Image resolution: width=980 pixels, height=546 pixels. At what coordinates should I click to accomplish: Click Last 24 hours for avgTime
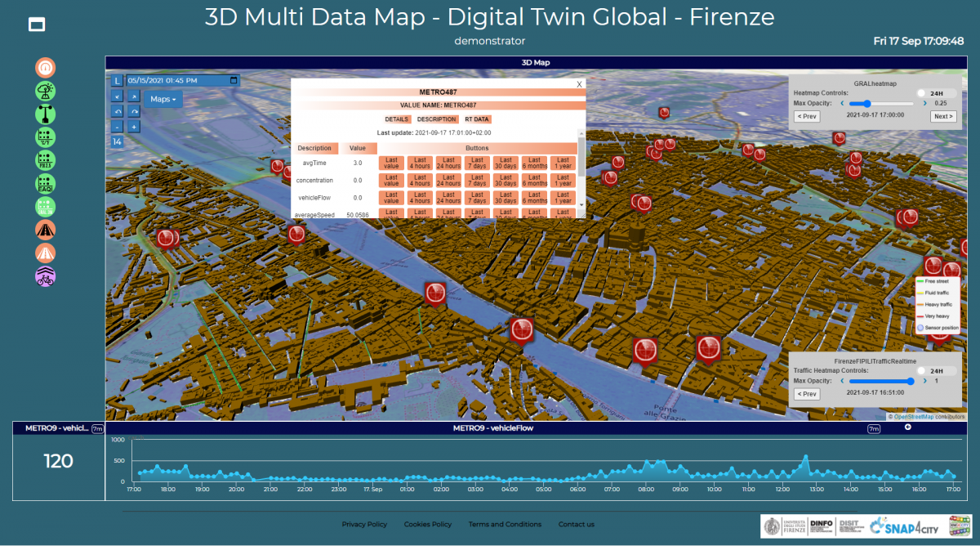[448, 163]
